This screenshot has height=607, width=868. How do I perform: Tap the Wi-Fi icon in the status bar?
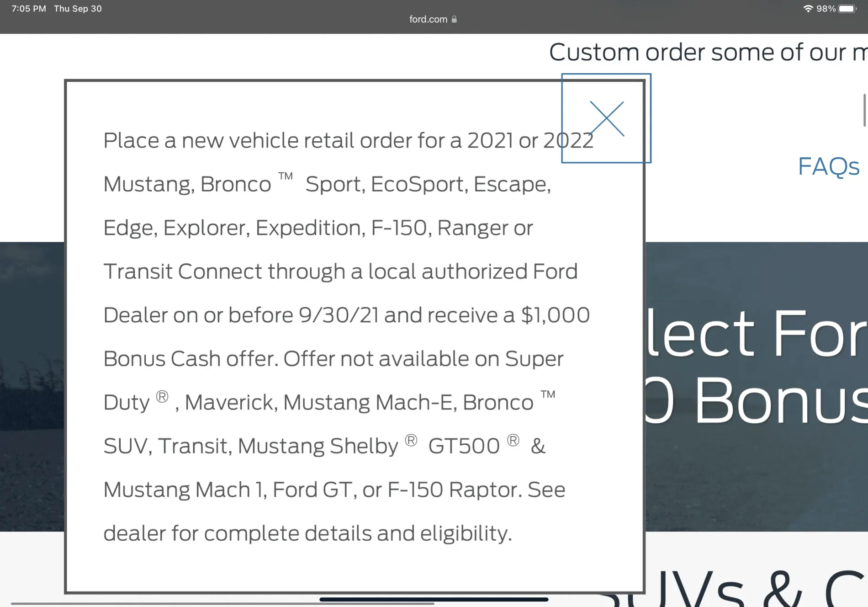tap(808, 8)
